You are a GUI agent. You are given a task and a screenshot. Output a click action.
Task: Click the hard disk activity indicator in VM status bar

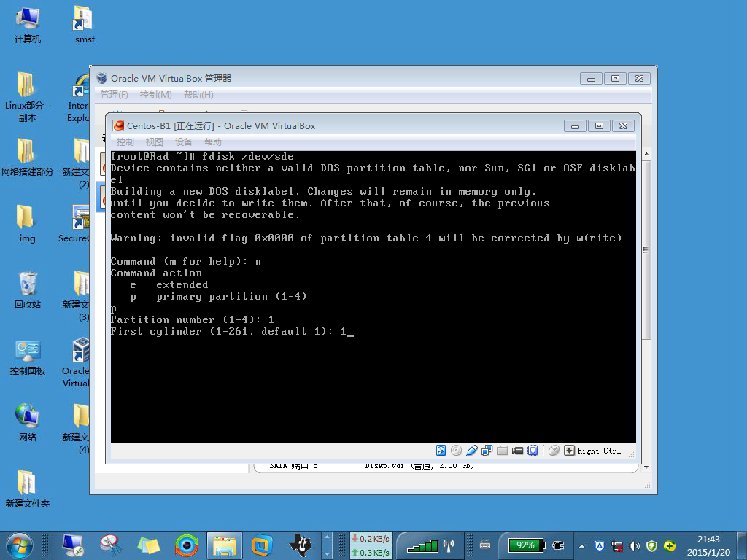(441, 451)
